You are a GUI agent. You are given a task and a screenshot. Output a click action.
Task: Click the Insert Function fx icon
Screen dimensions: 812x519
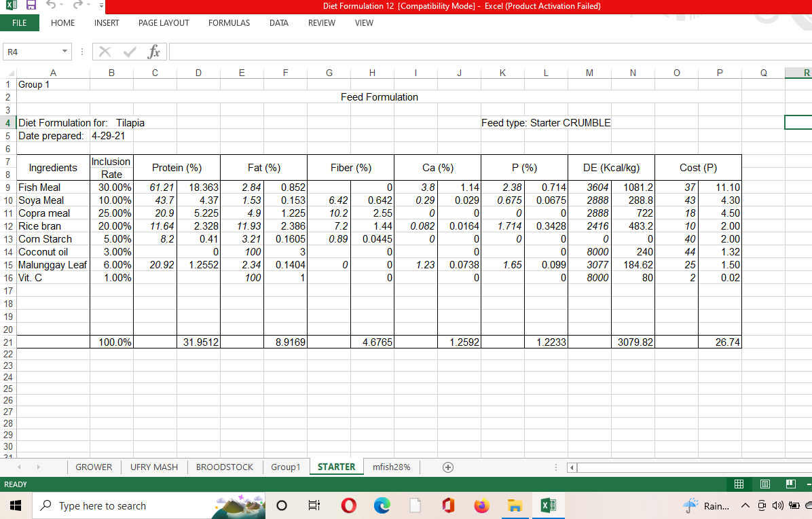click(154, 51)
